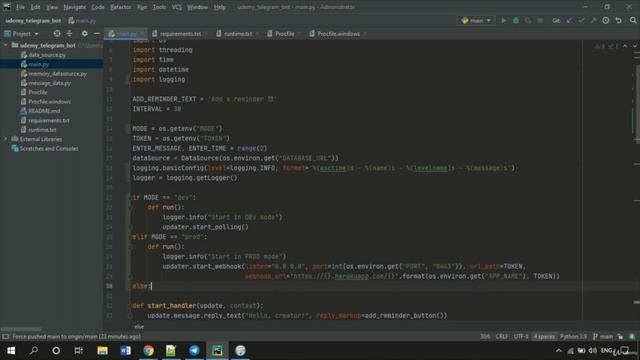Open the main run configuration dropdown
The image size is (640, 360).
476,20
